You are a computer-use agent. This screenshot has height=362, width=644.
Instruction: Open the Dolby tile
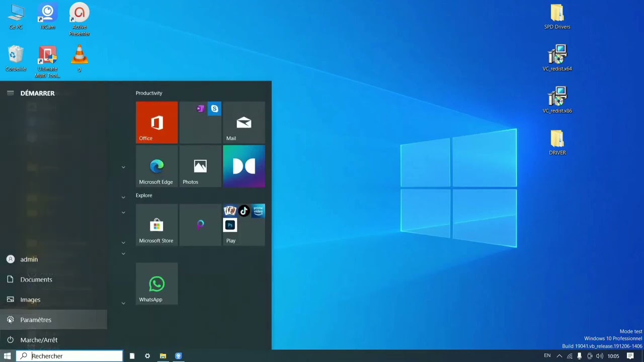tap(244, 166)
